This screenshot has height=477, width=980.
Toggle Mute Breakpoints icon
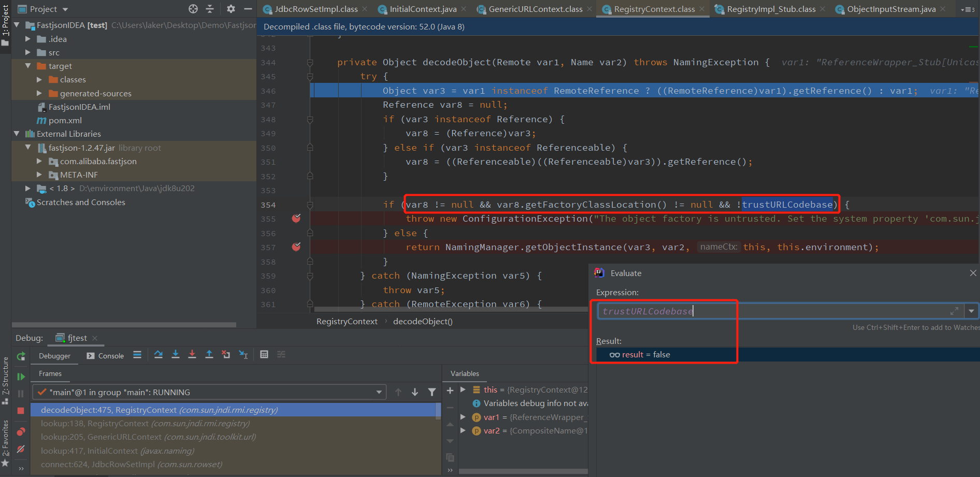tap(21, 449)
